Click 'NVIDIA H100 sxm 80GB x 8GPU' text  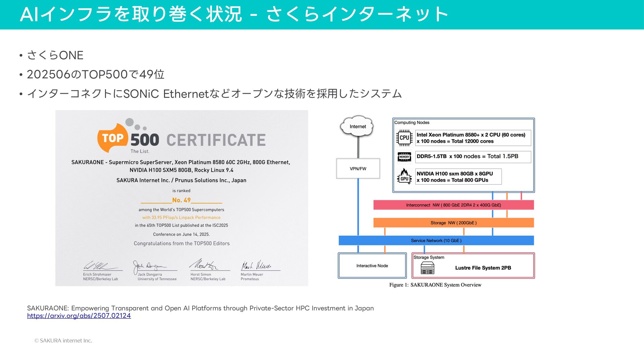[455, 174]
